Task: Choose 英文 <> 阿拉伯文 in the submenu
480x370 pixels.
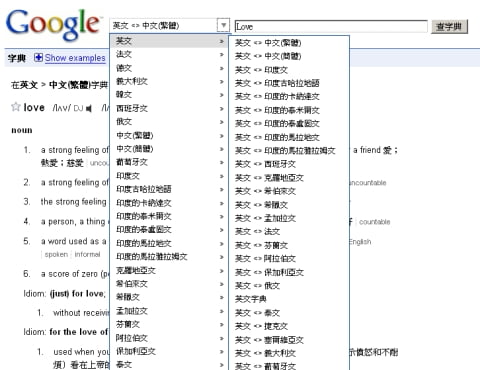Action: click(289, 259)
